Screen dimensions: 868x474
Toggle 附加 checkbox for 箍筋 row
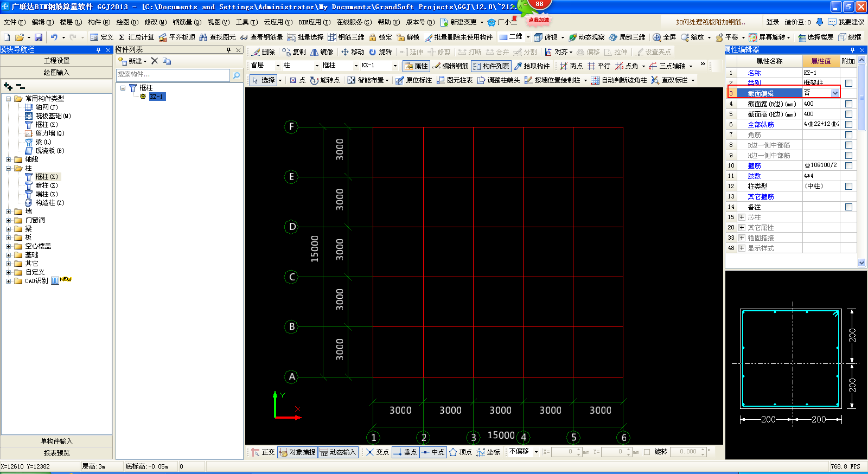(848, 165)
